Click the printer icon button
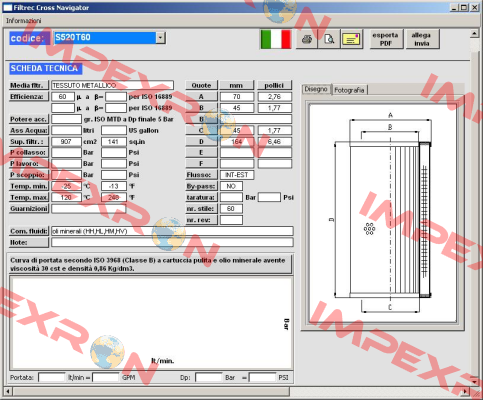 (x=307, y=39)
